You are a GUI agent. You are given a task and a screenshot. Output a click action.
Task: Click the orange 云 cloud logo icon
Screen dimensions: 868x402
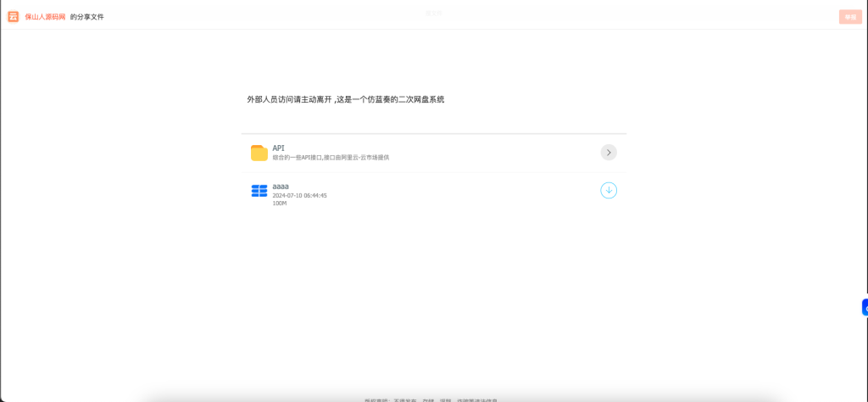click(13, 17)
